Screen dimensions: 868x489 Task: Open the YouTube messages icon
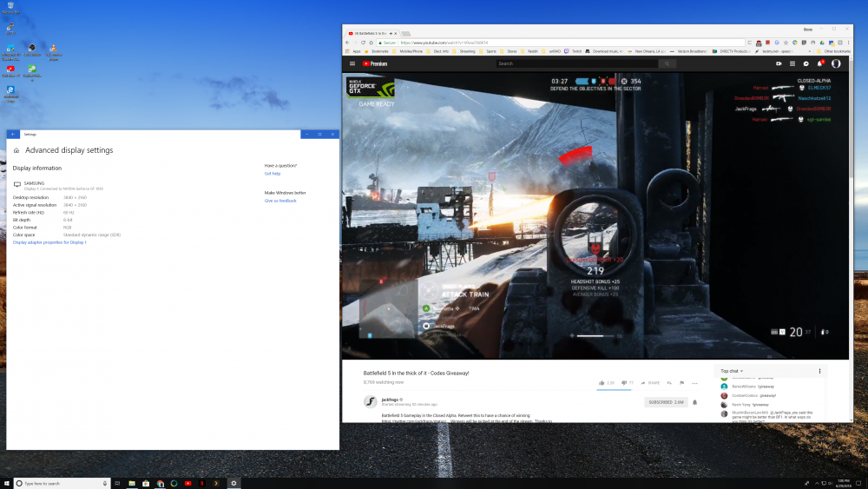(x=806, y=63)
